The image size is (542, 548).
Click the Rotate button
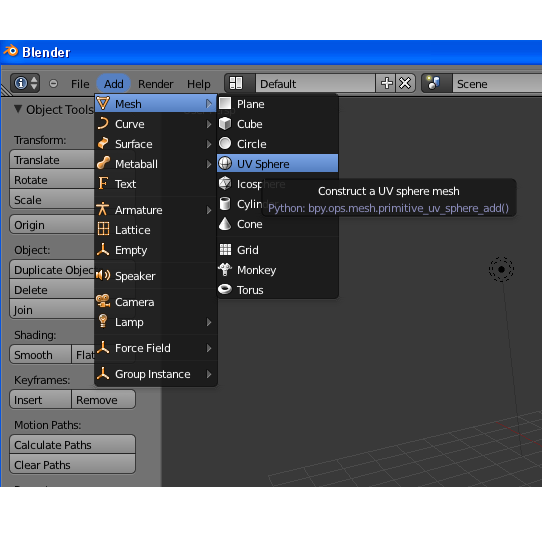[x=52, y=180]
